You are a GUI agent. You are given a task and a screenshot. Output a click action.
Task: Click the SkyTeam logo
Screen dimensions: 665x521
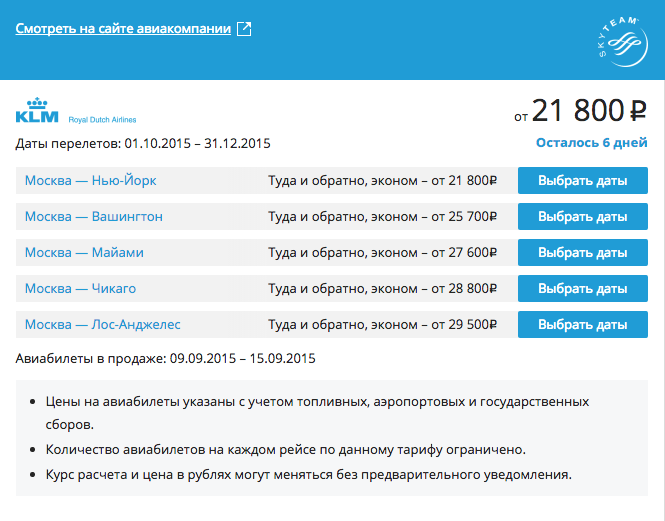623,42
